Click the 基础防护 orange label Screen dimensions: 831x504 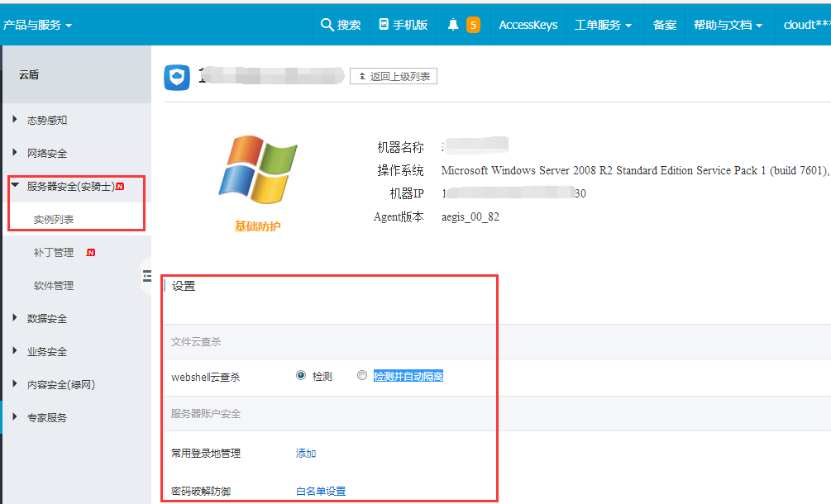257,226
